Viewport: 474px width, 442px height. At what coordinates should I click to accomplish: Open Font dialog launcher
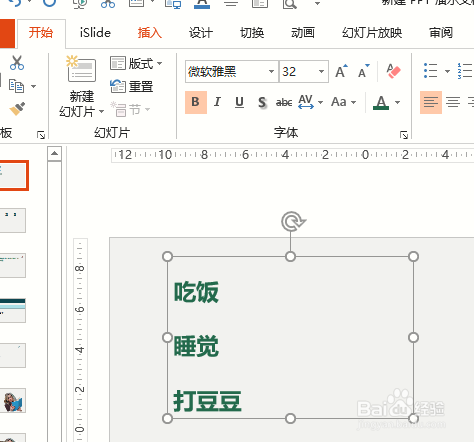pyautogui.click(x=404, y=135)
